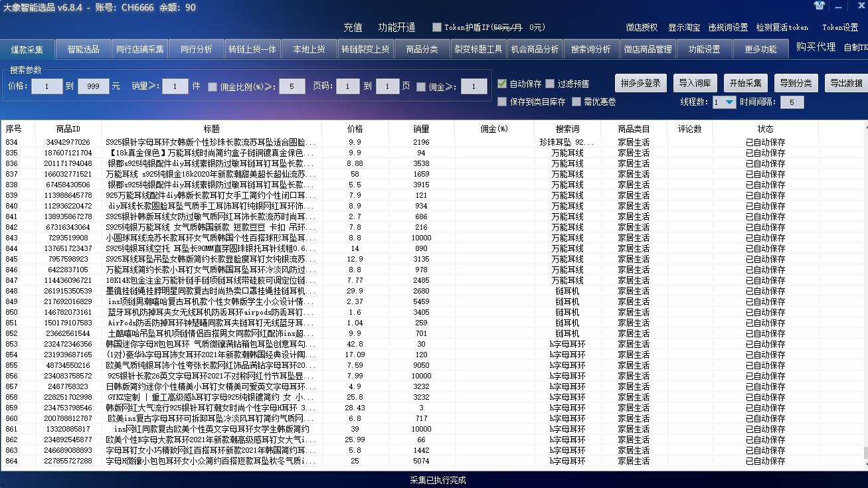Click the table's vertical scrollbar thumb
Viewport: 868px width, 488px height.
click(x=865, y=453)
